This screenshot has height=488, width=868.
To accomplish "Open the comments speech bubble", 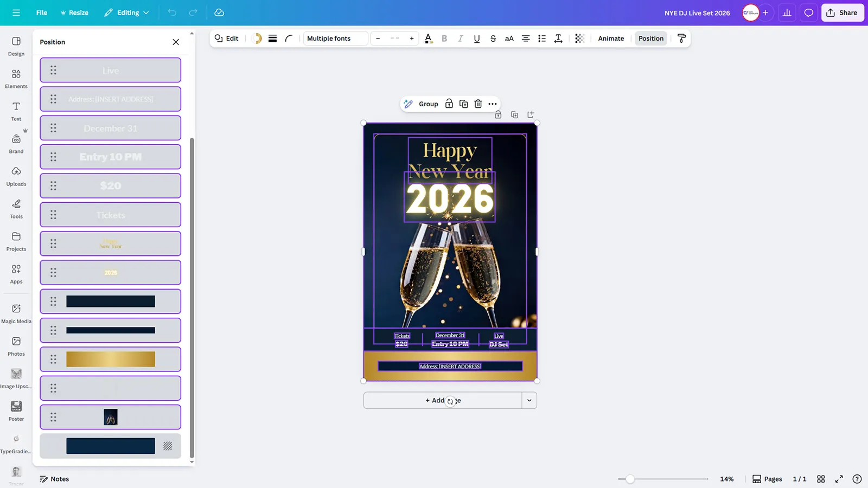I will tap(808, 12).
